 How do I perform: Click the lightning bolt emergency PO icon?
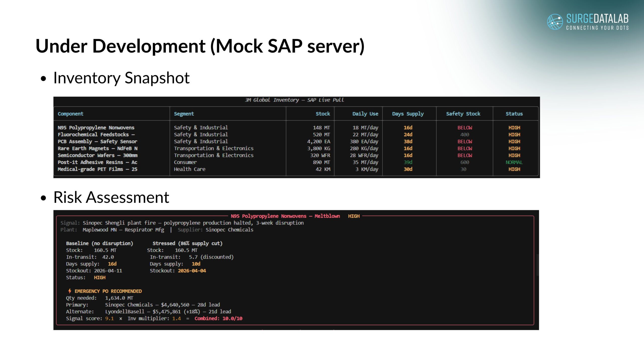(x=70, y=291)
